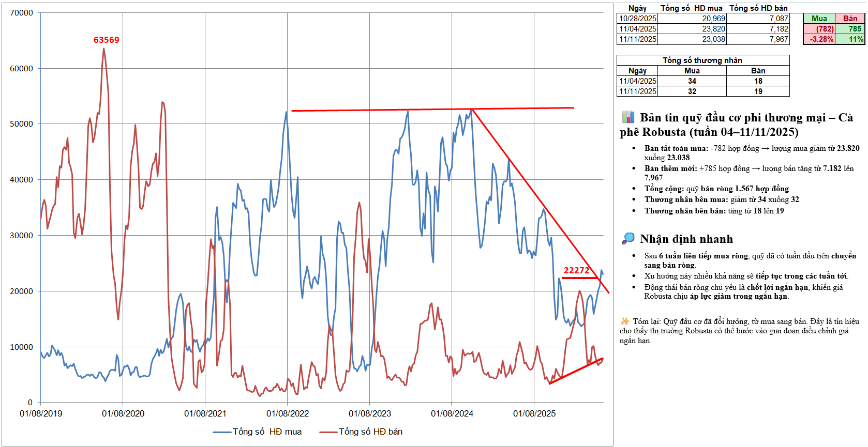Select the blue Tổng số HĐ mua legend entry
This screenshot has height=447, width=868.
258,431
